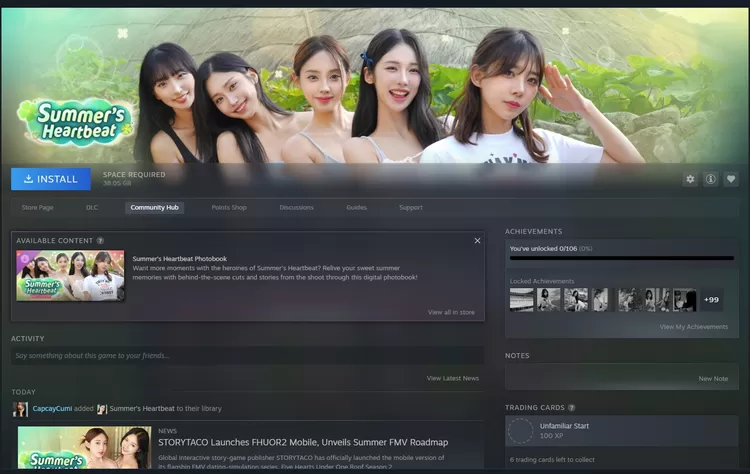
Task: Open Summer's Heartbeat Photobook thumbnail
Action: pos(70,276)
